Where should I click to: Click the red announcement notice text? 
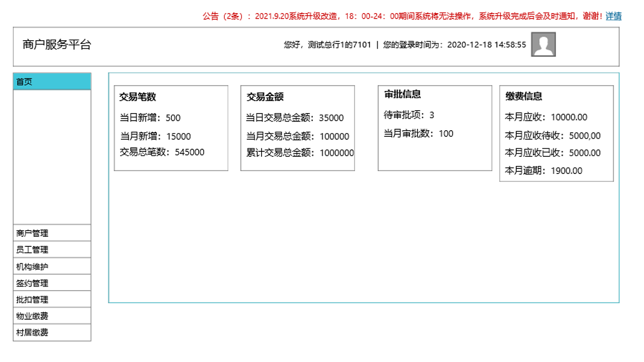click(403, 16)
